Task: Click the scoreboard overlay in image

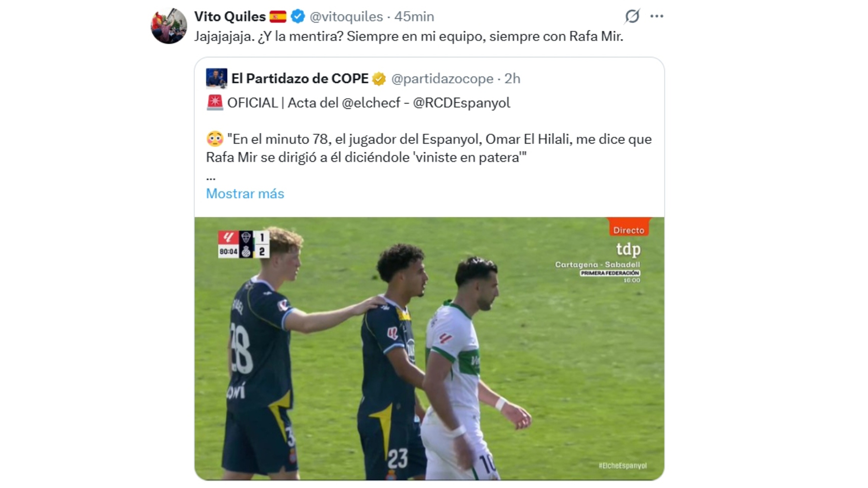Action: [x=244, y=244]
